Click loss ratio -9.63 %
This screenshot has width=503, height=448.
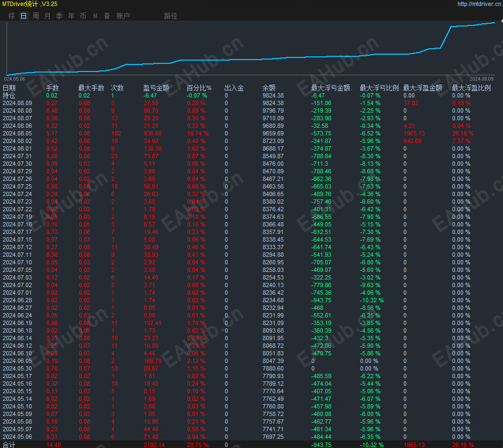pyautogui.click(x=370, y=285)
